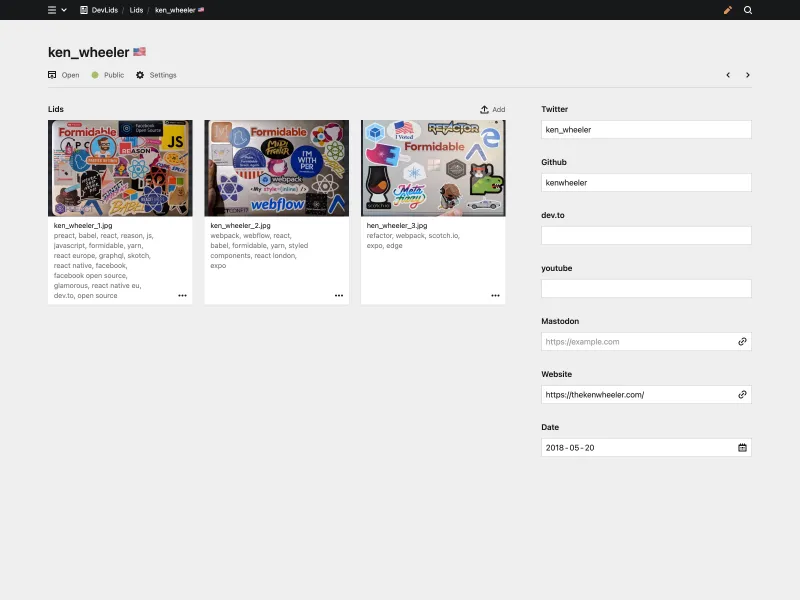This screenshot has width=800, height=600.
Task: Open the thumbnail image of ken_wheeler_2.jpg
Action: coord(276,167)
